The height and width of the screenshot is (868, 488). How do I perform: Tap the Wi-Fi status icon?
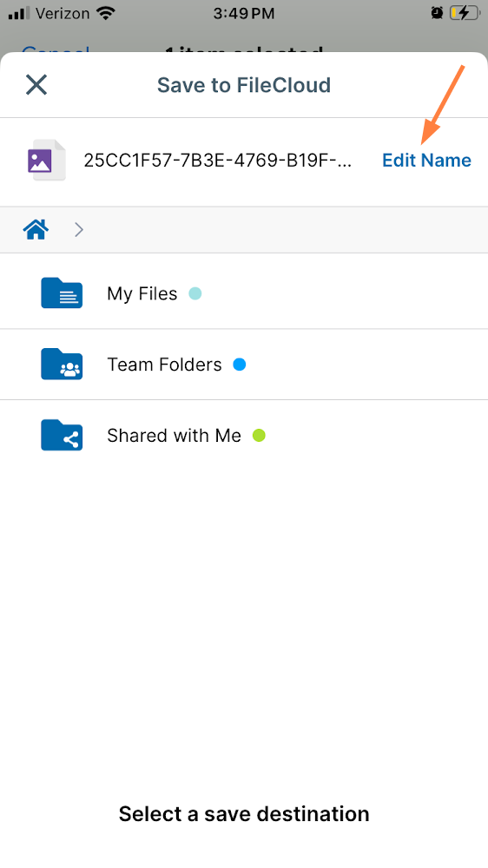point(105,13)
